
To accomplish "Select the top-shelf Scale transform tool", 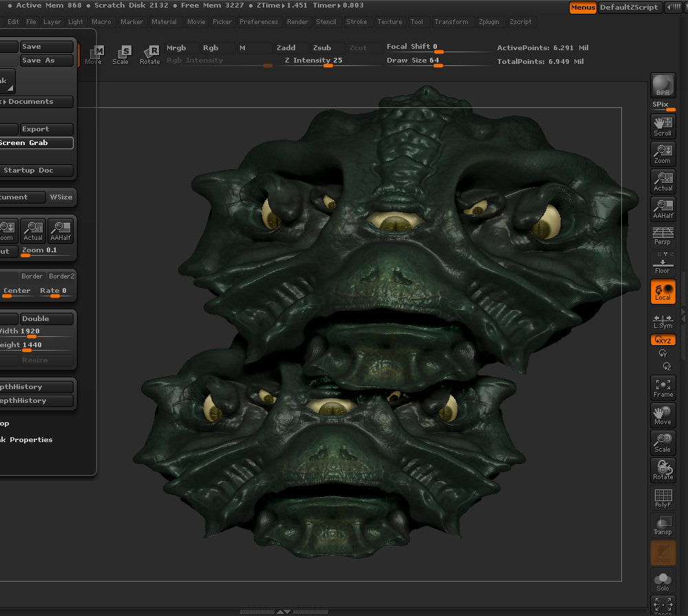I will [120, 55].
